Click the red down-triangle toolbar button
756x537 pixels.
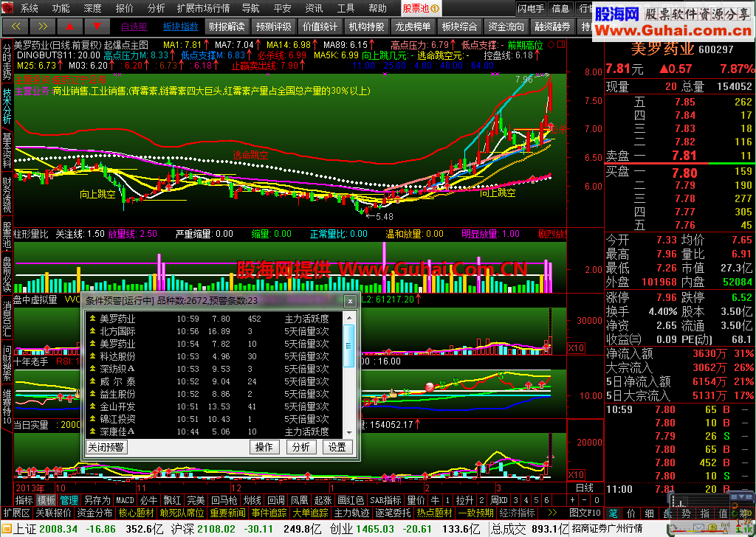97,27
